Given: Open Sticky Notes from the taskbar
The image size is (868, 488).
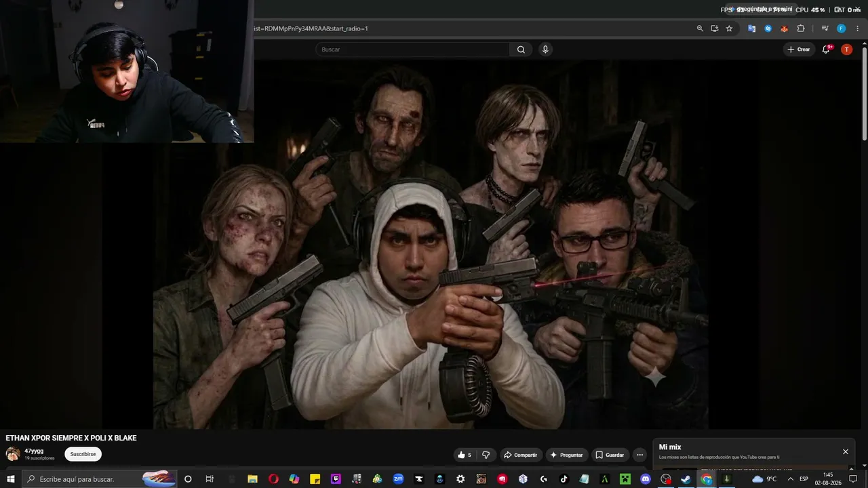Looking at the screenshot, I should click(315, 479).
